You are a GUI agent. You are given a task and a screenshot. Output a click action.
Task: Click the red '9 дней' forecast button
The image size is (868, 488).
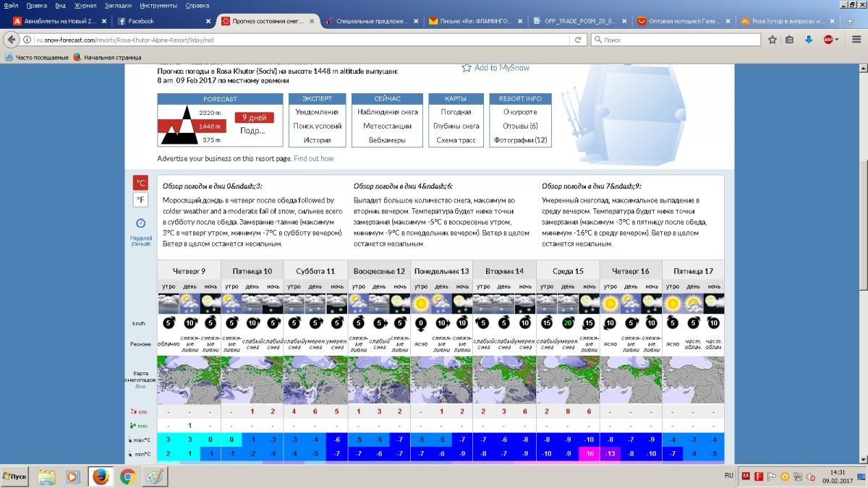(x=254, y=117)
